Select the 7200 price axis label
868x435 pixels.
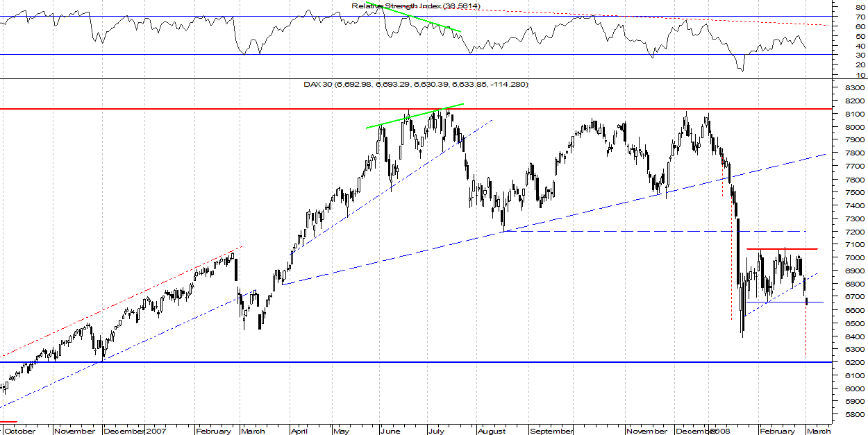pyautogui.click(x=856, y=232)
